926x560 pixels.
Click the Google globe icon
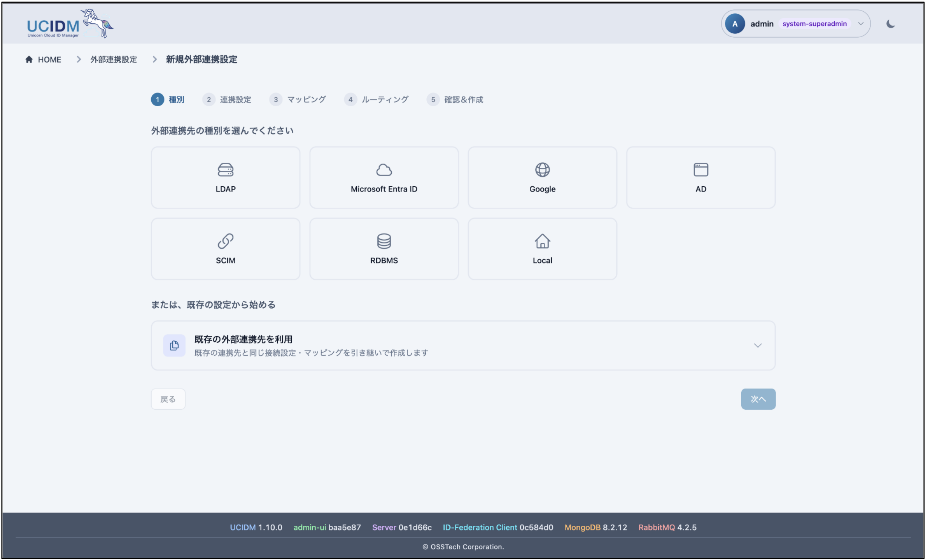tap(542, 170)
